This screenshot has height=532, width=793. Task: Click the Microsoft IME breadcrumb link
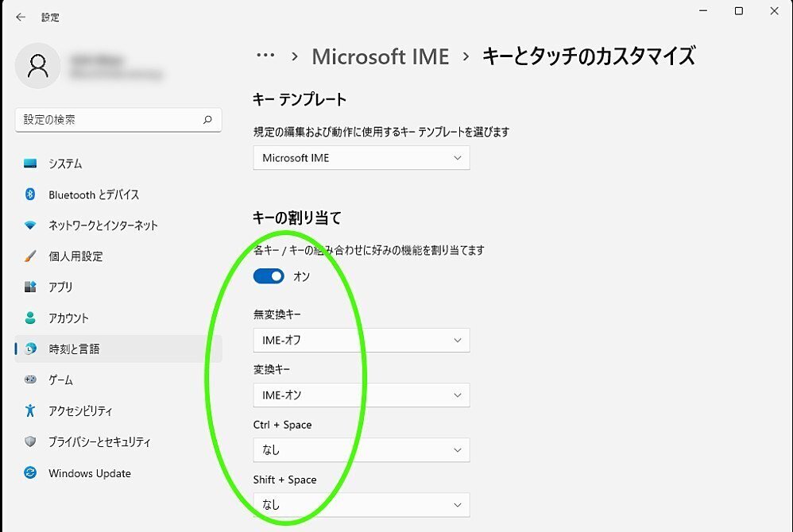click(381, 56)
